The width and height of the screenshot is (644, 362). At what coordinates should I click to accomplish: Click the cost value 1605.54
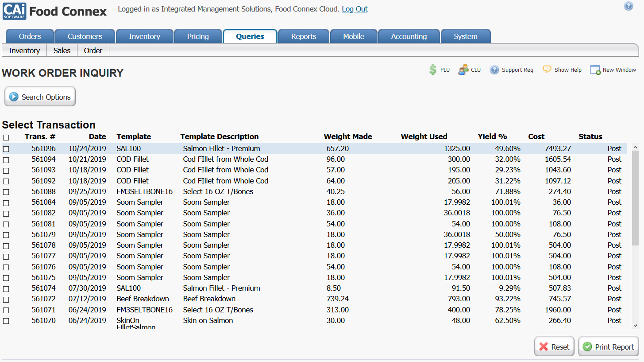click(558, 159)
